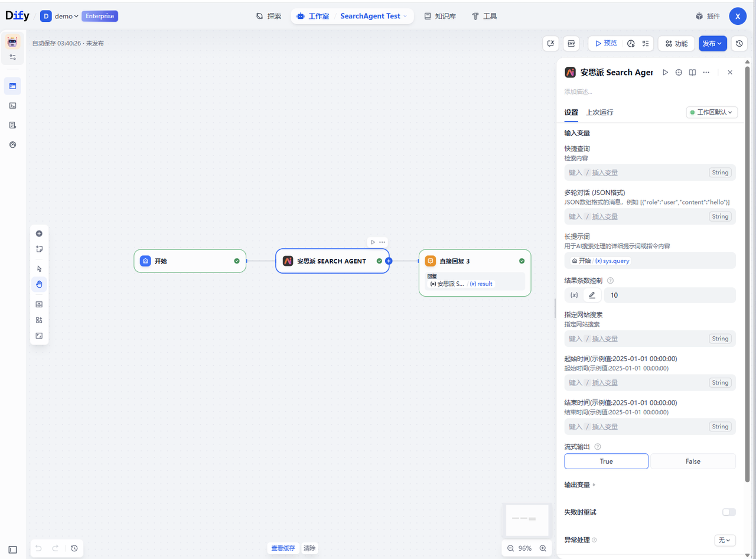Click the 预览 preview button
The height and width of the screenshot is (559, 756).
pyautogui.click(x=605, y=43)
